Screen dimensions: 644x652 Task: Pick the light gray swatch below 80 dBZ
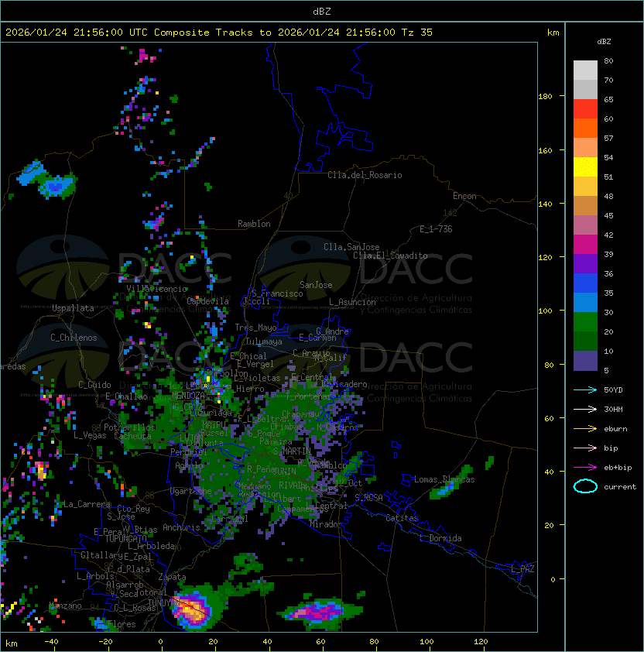click(x=585, y=70)
